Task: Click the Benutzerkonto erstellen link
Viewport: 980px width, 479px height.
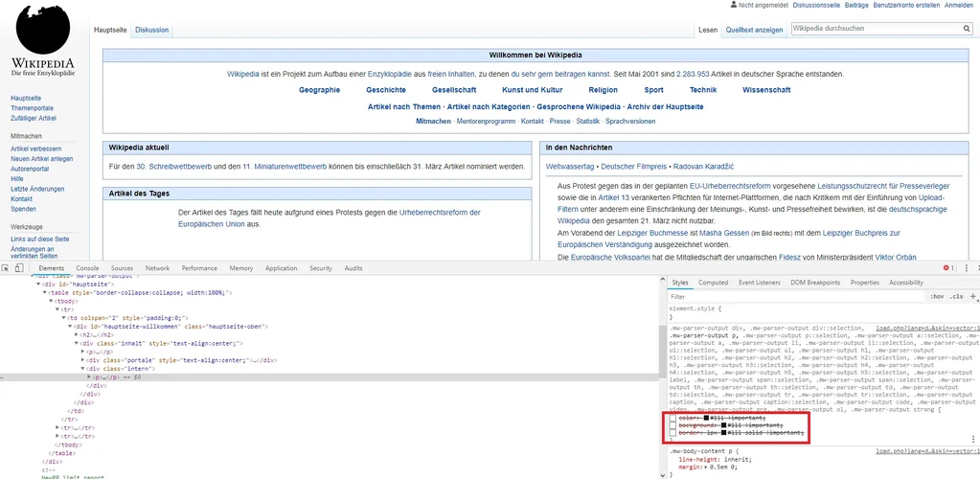Action: (x=906, y=5)
